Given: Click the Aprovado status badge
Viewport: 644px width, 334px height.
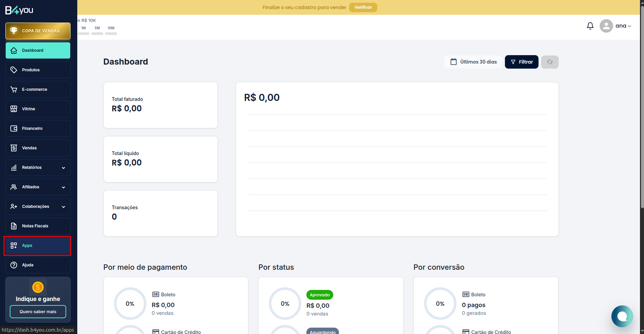Looking at the screenshot, I should click(320, 295).
